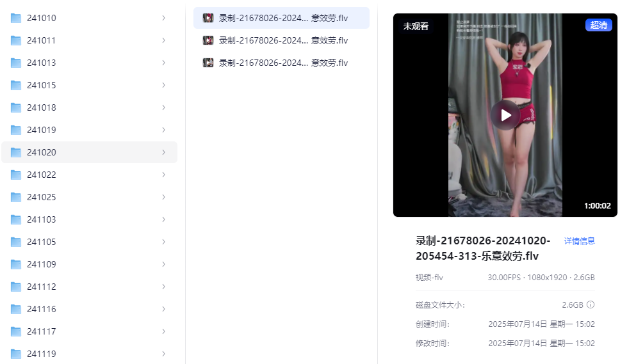Viewport: 620px width, 364px height.
Task: Click the chevron on the selected 241020 row
Action: (x=164, y=152)
